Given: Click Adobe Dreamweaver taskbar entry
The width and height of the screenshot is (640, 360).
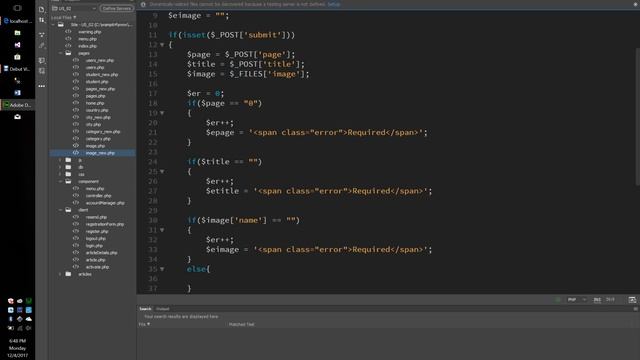Looking at the screenshot, I should [18, 105].
